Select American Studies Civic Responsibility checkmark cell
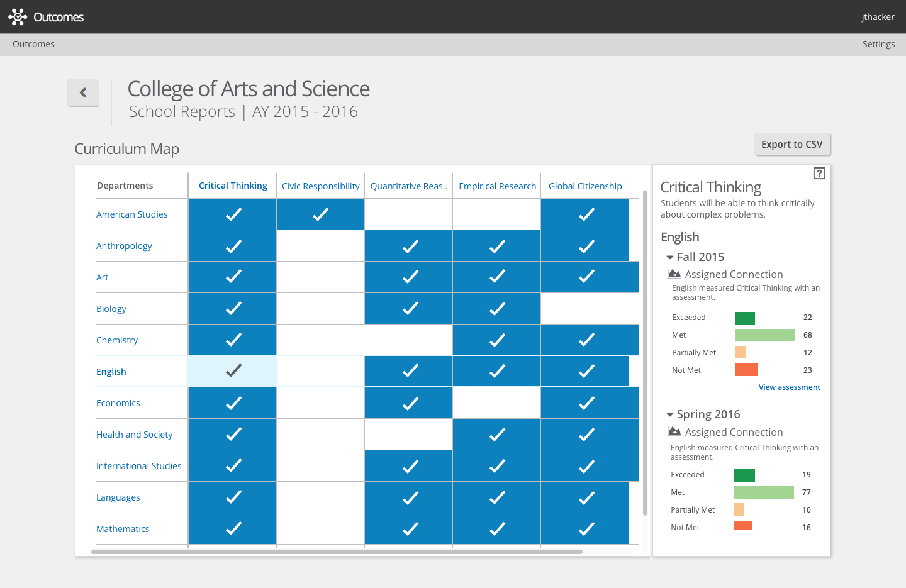The image size is (906, 588). pos(320,214)
